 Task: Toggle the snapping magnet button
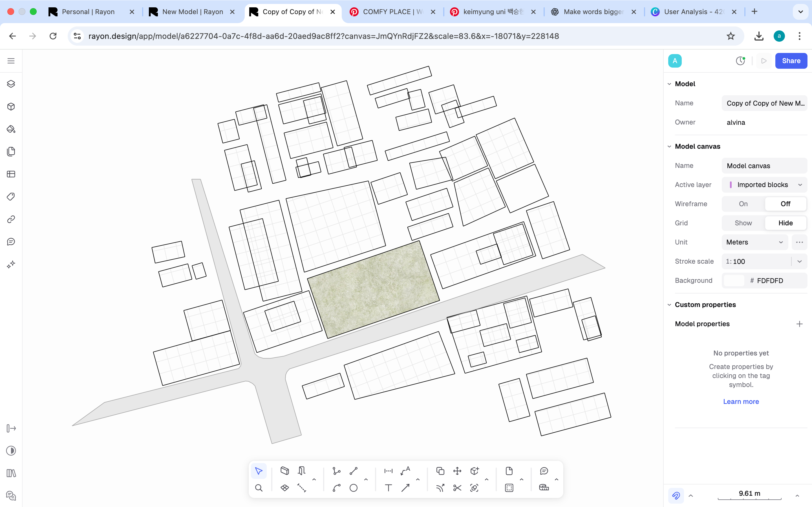pyautogui.click(x=676, y=495)
